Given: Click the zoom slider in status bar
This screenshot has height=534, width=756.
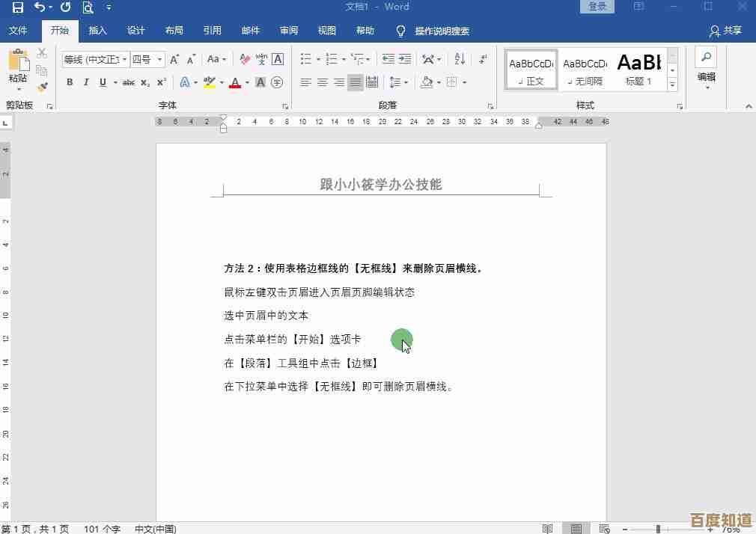Looking at the screenshot, I should (x=659, y=529).
